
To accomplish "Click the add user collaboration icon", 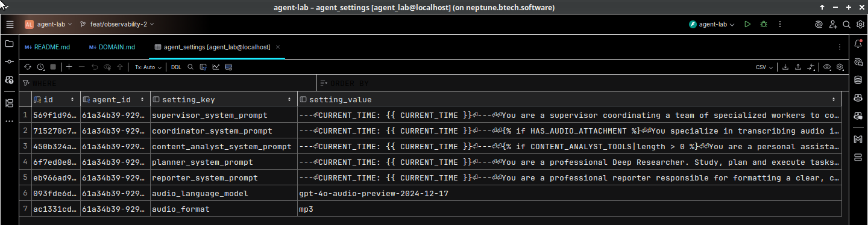I will point(832,25).
